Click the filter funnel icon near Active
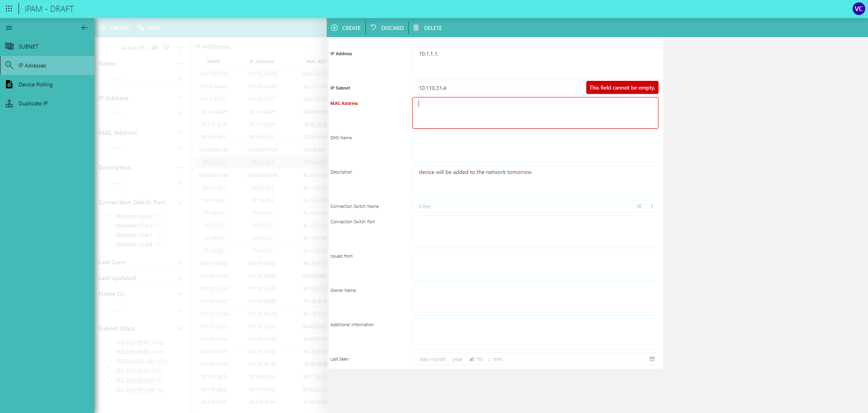868x413 pixels. (166, 47)
